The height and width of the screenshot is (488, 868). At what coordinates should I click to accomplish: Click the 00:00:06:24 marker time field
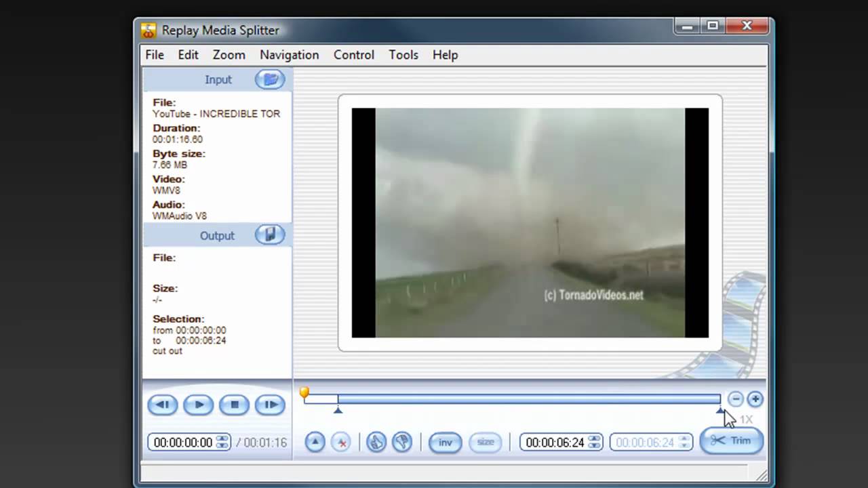[555, 443]
